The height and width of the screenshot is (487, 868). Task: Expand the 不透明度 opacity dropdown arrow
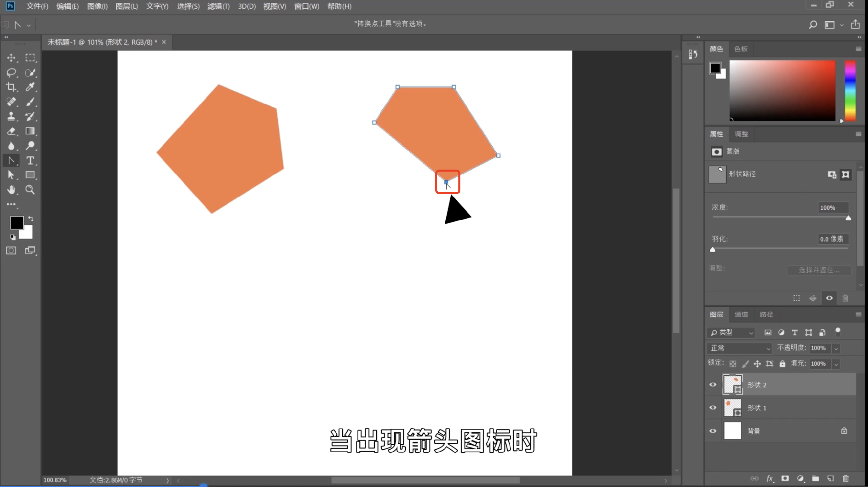[836, 348]
